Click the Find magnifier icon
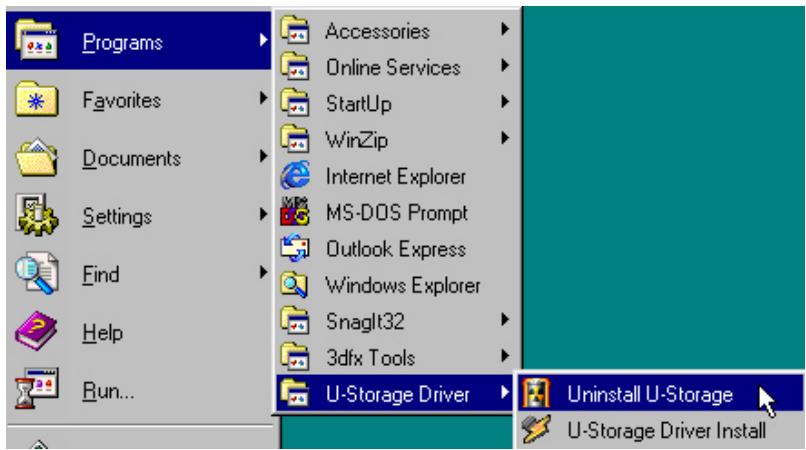This screenshot has height=450, width=806. coord(36,274)
